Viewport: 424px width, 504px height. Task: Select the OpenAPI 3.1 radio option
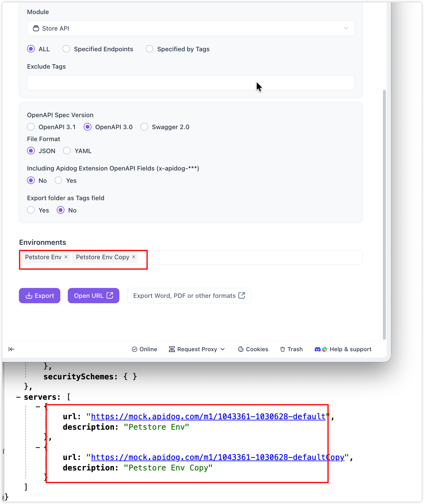31,127
